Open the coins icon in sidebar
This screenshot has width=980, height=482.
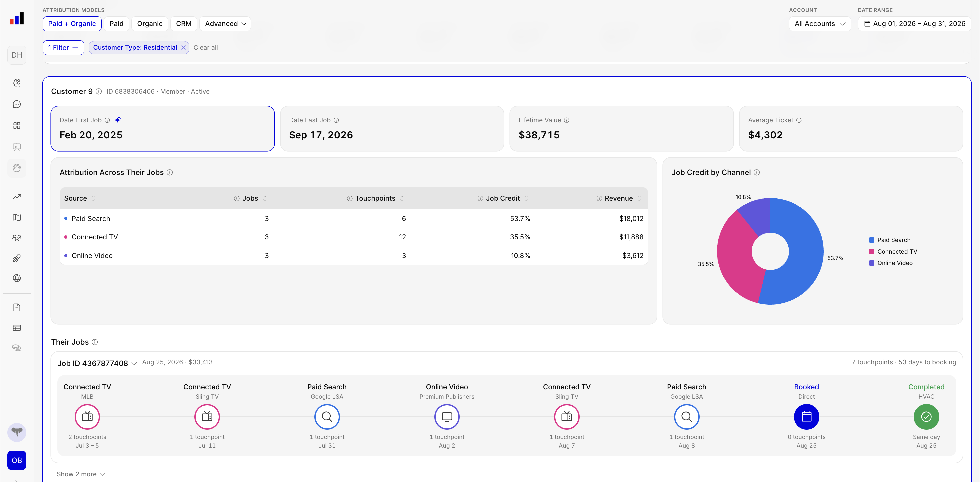click(x=17, y=348)
